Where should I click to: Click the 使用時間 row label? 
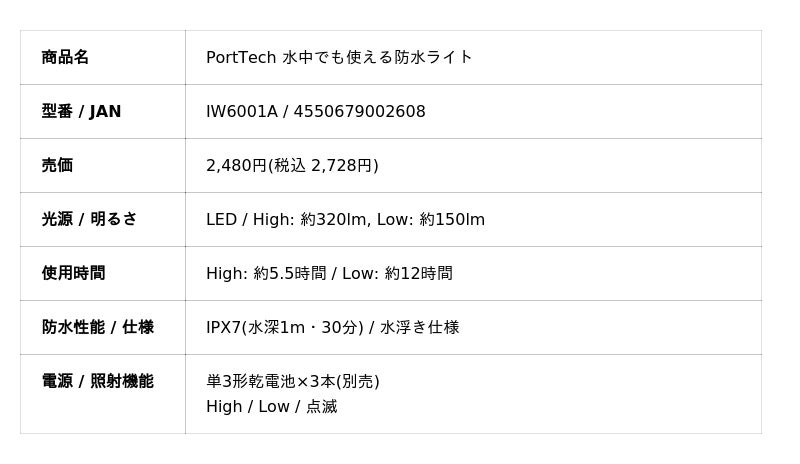pos(73,274)
